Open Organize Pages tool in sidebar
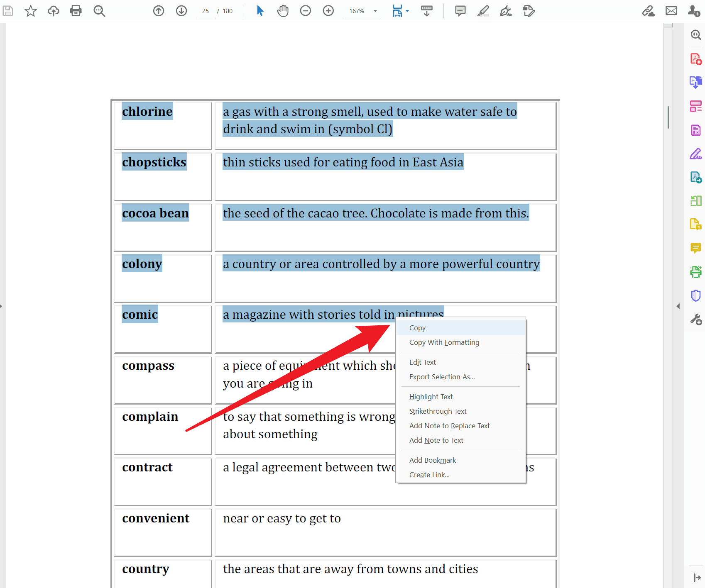The height and width of the screenshot is (588, 705). [696, 106]
